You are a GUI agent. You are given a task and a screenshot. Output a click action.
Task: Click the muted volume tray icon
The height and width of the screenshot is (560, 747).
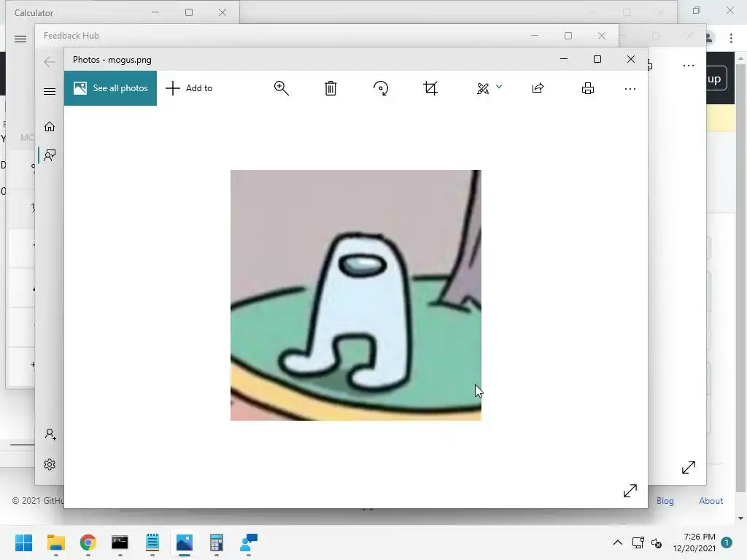pos(657,542)
